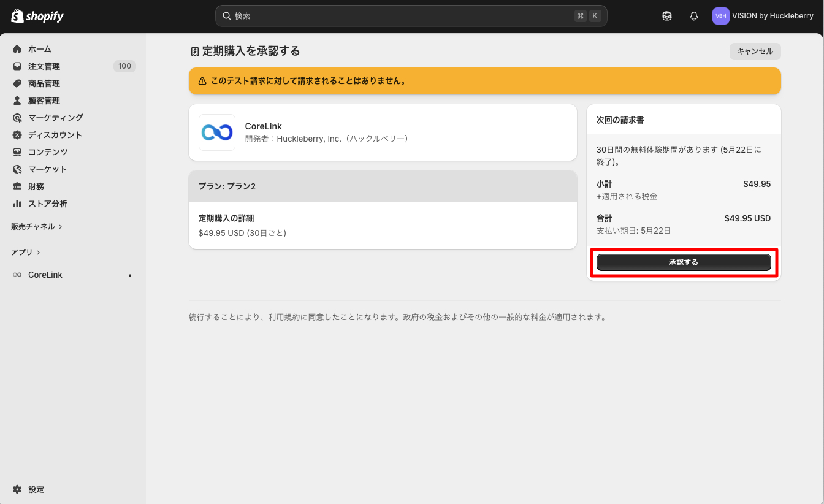
Task: Click the bar chart icon beside ストア分析
Action: pos(17,204)
